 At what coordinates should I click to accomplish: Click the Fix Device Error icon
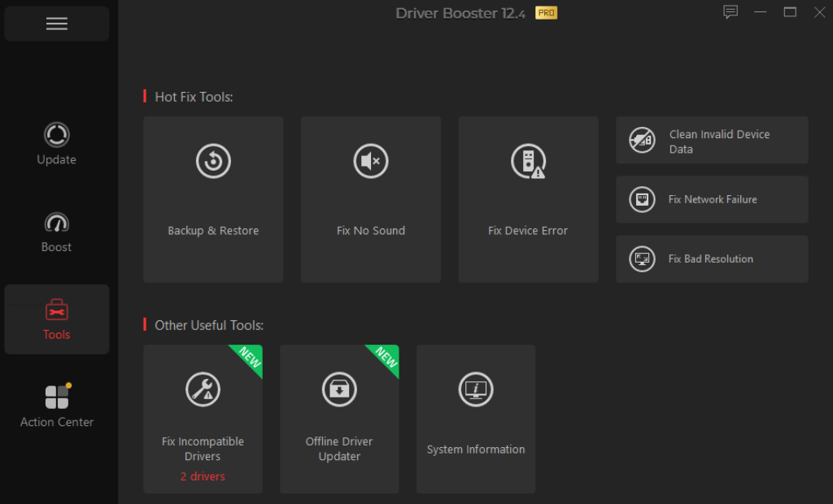528,161
